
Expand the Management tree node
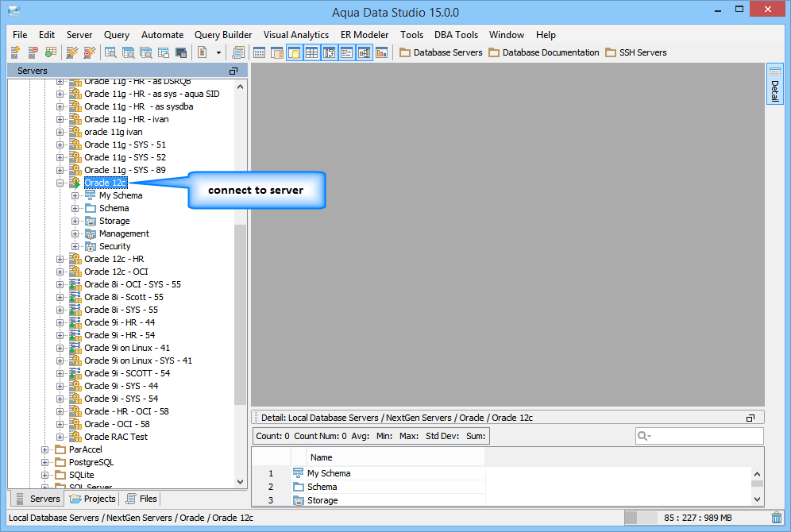click(x=75, y=233)
